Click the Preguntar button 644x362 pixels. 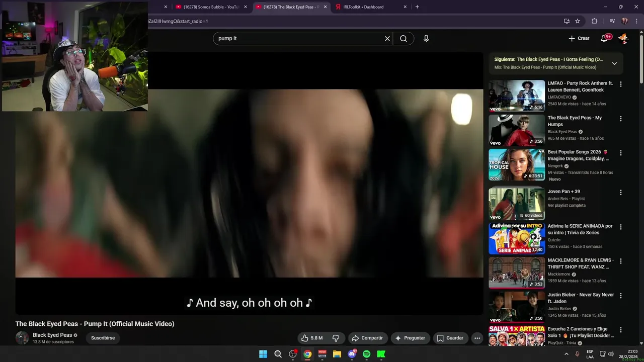click(410, 338)
